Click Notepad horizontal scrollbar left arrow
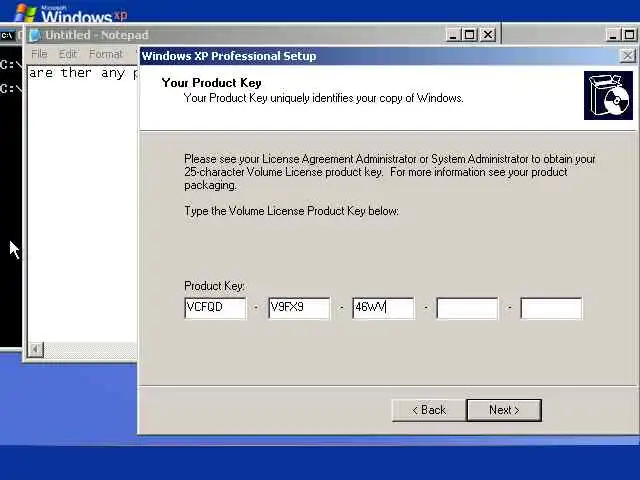 coord(36,350)
